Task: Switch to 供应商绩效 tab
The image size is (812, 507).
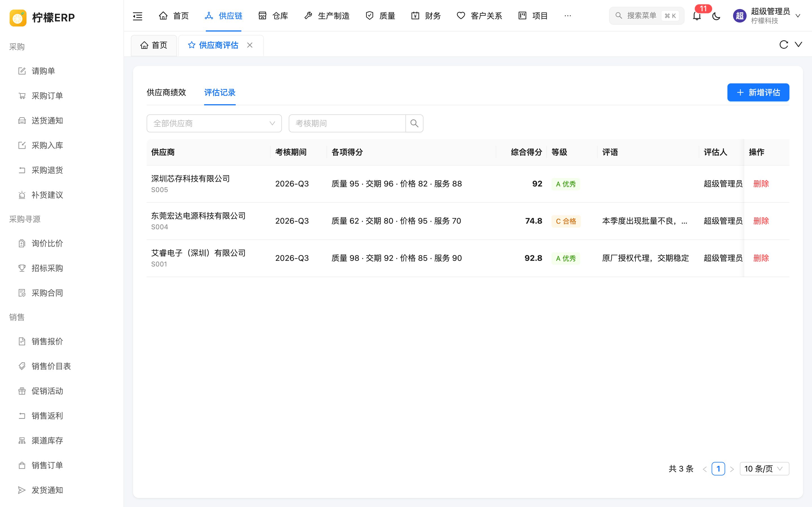Action: click(166, 93)
